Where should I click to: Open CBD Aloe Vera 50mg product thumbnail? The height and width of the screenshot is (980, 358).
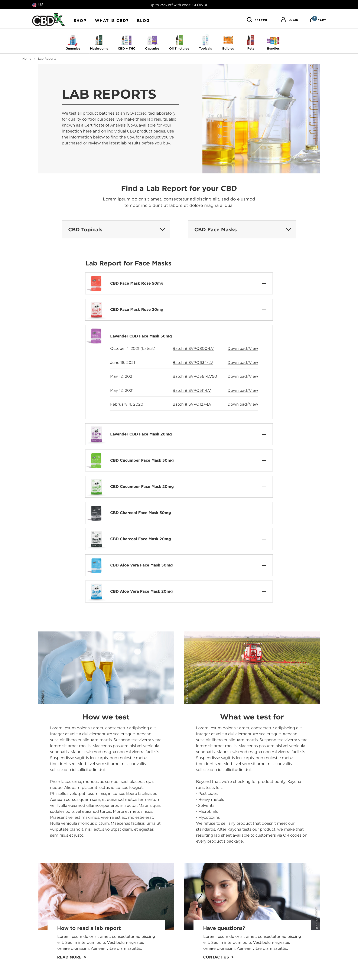click(x=96, y=565)
